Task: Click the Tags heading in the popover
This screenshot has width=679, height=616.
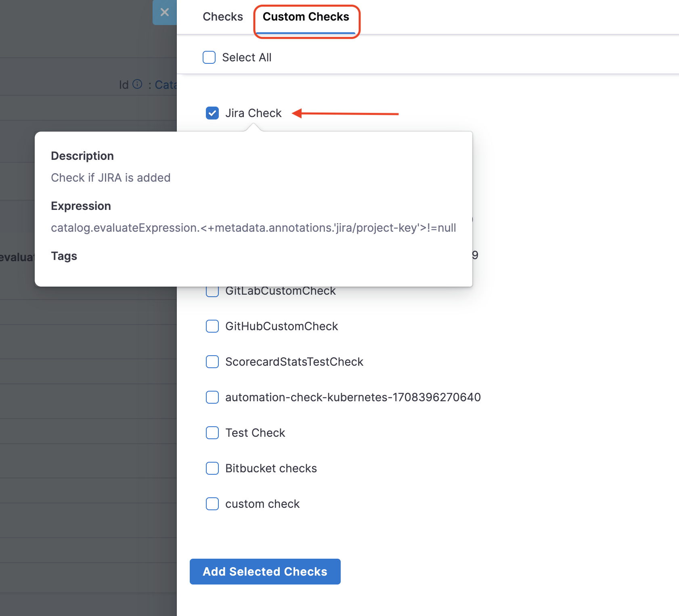Action: (x=64, y=256)
